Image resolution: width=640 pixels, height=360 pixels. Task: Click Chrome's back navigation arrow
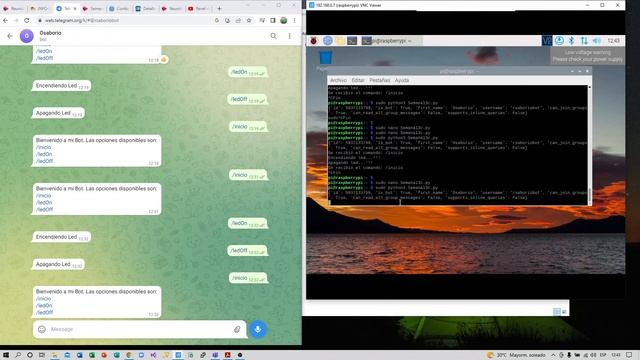coord(5,20)
